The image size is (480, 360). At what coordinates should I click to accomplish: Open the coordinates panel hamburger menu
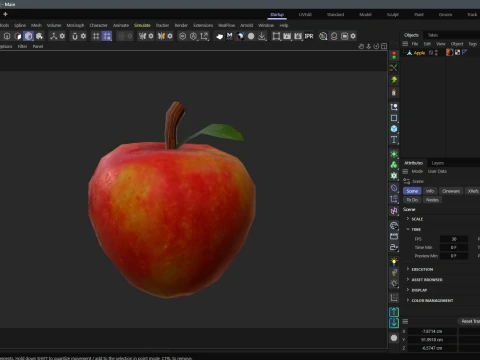pos(405,321)
